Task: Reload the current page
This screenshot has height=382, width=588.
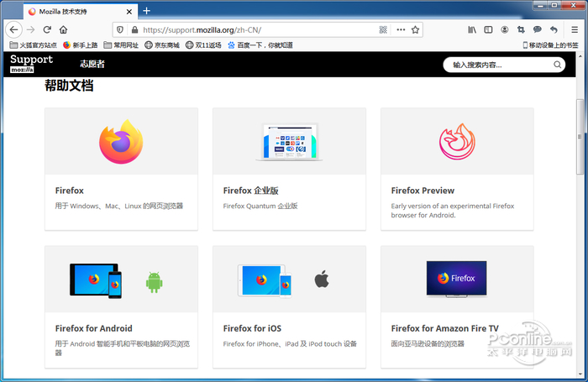Action: pos(47,29)
